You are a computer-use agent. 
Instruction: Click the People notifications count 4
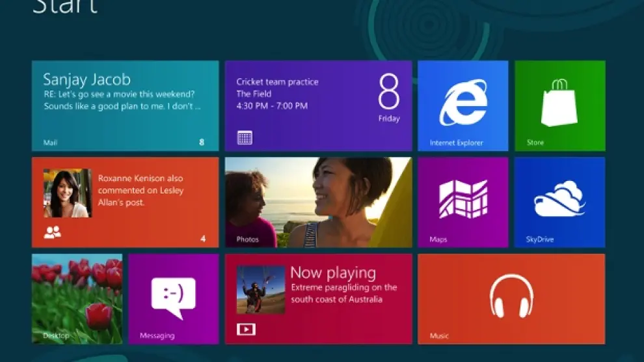click(203, 239)
